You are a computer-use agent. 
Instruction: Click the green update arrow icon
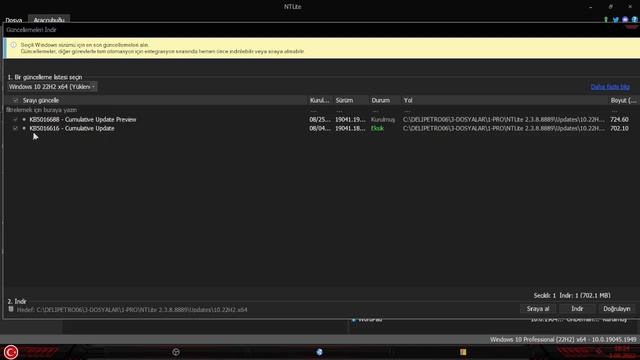(x=606, y=20)
